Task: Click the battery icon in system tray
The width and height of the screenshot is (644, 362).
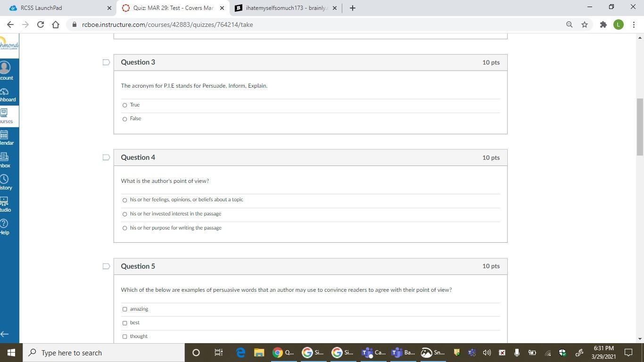Action: pyautogui.click(x=532, y=353)
